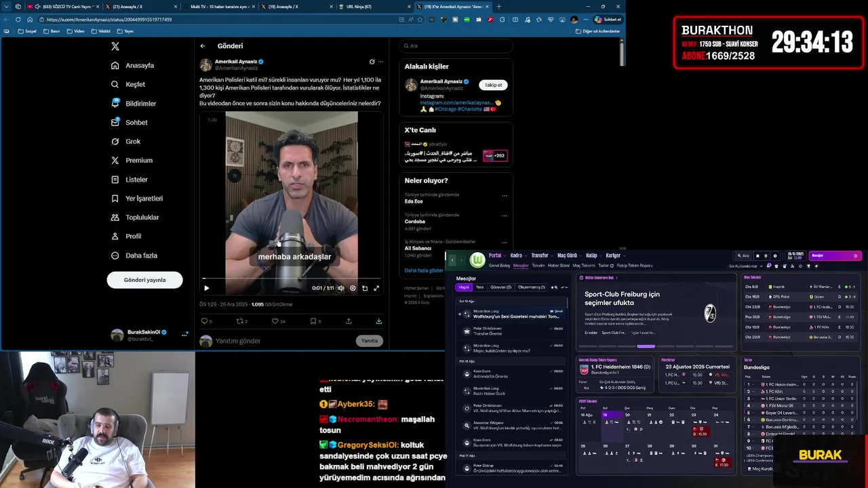Reply to the tweet via comment icon

point(205,321)
